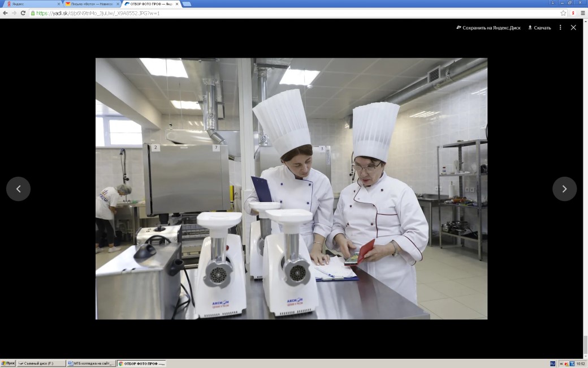Close the Яндекс browser tab
This screenshot has width=588, height=368.
point(58,4)
